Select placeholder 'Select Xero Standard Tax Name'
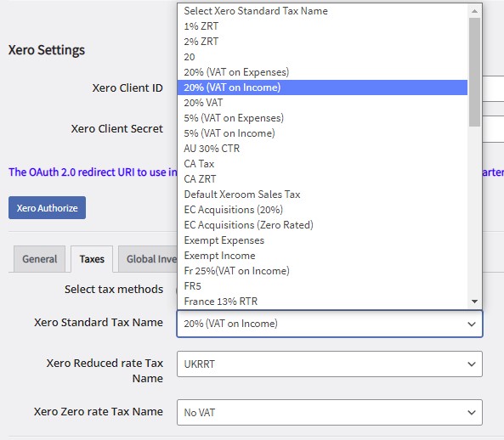The width and height of the screenshot is (504, 440). coord(322,11)
